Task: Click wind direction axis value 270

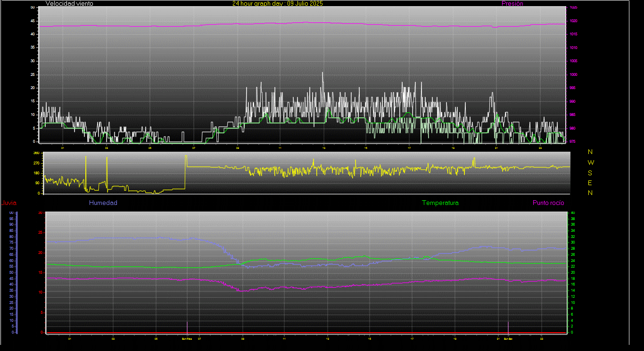Action: click(x=36, y=163)
